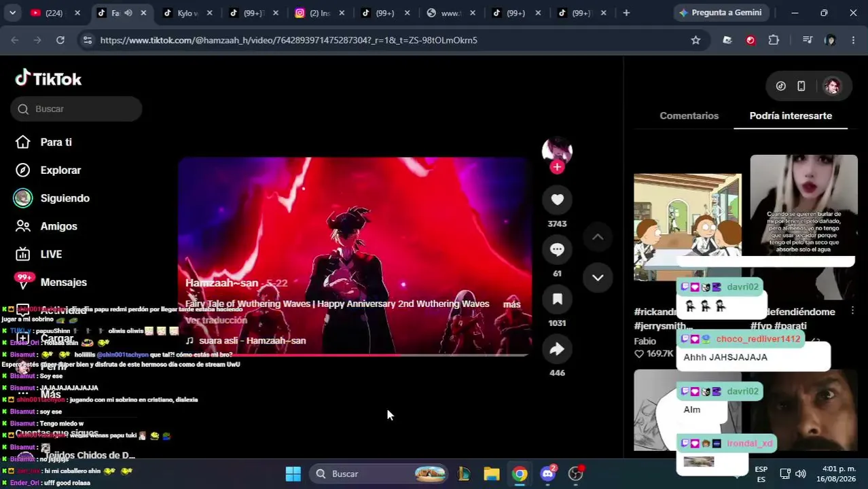The image size is (868, 489).
Task: Open League of Legends taskbar icon
Action: 464,474
